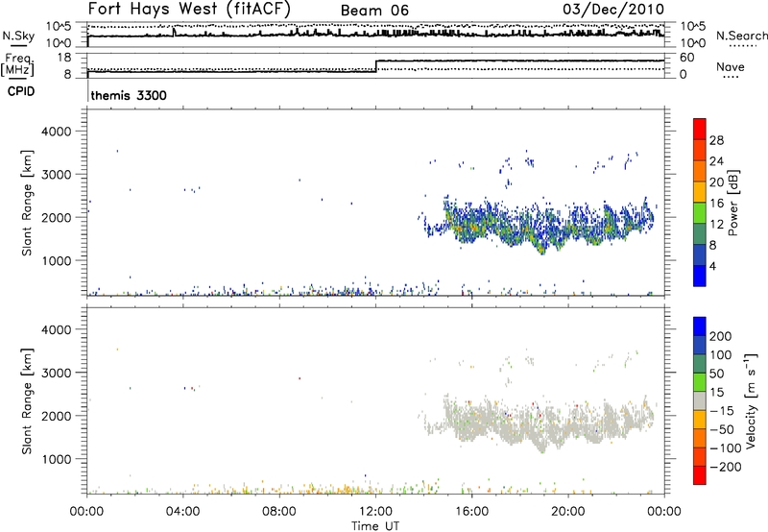Screen dimensions: 768x532
Task: Click the '20:00' time tick label
Action: [x=568, y=512]
